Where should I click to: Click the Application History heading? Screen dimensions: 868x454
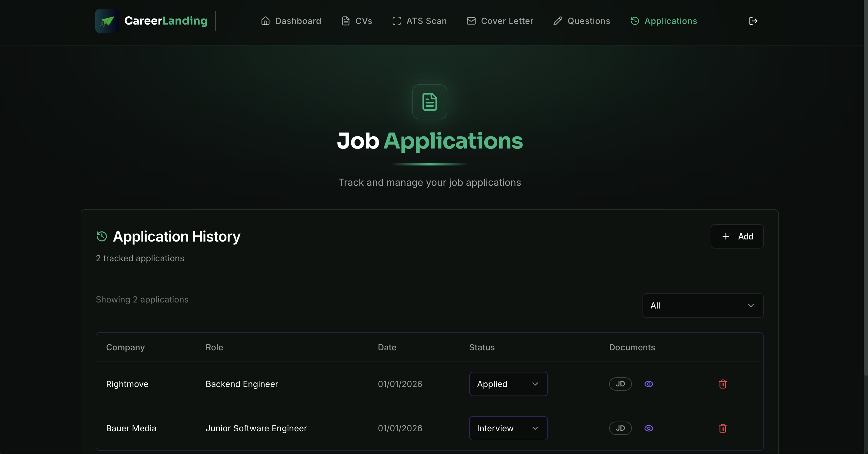[x=177, y=236]
